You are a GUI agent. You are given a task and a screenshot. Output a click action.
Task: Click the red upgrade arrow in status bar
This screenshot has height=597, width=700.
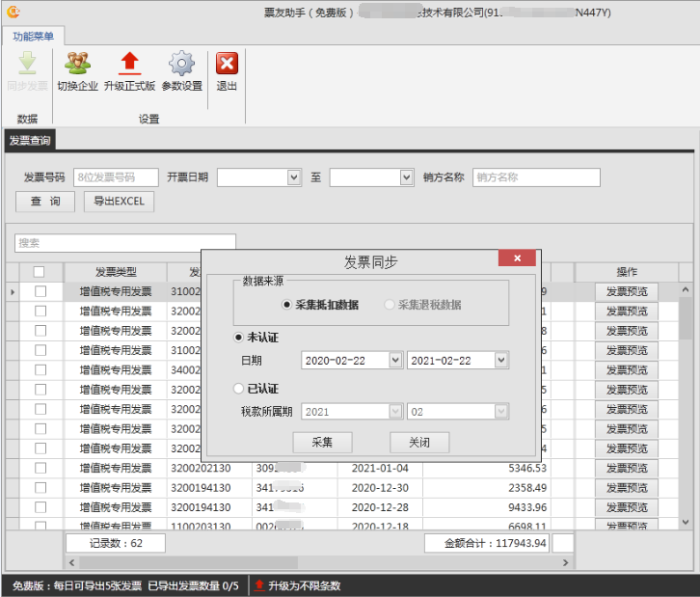coord(259,585)
